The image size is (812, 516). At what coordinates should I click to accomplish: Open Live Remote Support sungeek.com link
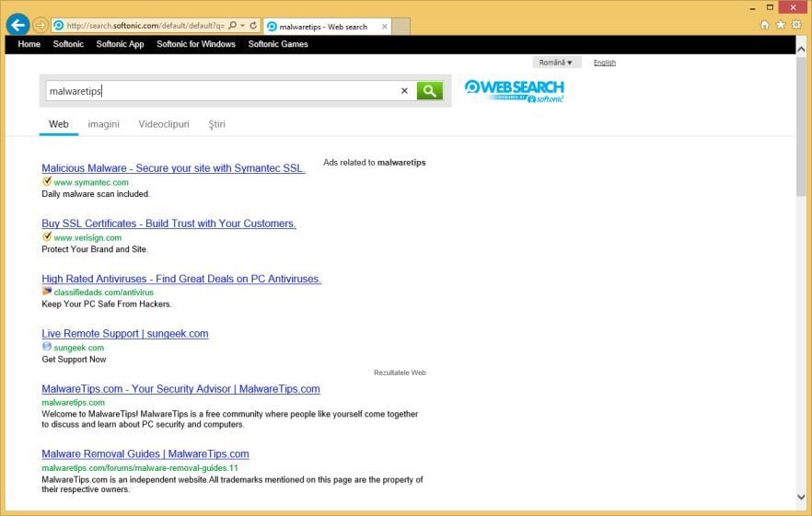[x=125, y=334]
